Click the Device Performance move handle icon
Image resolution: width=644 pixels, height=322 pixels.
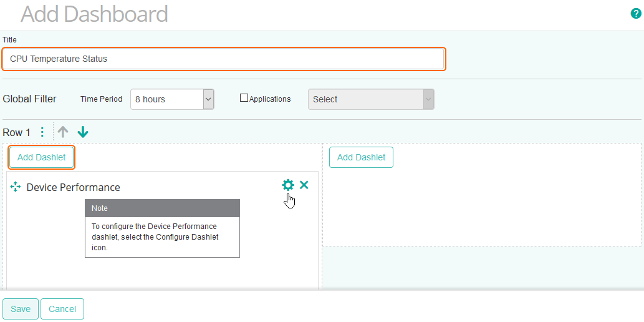(16, 187)
